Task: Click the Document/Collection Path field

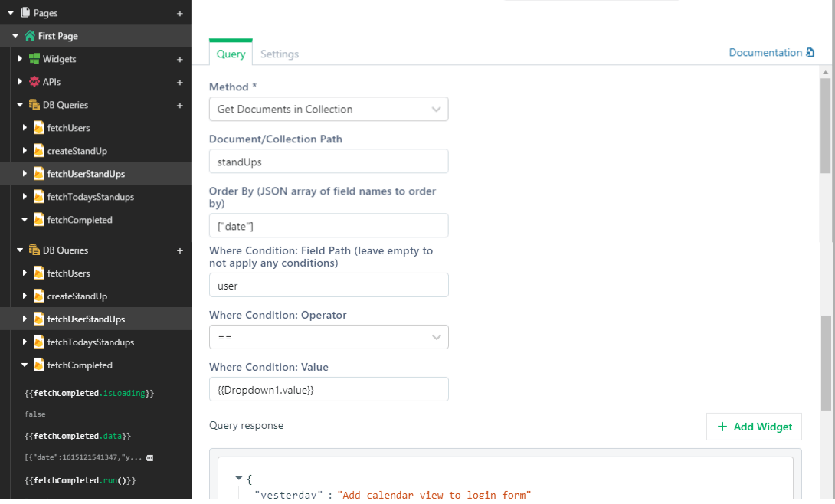Action: coord(329,162)
